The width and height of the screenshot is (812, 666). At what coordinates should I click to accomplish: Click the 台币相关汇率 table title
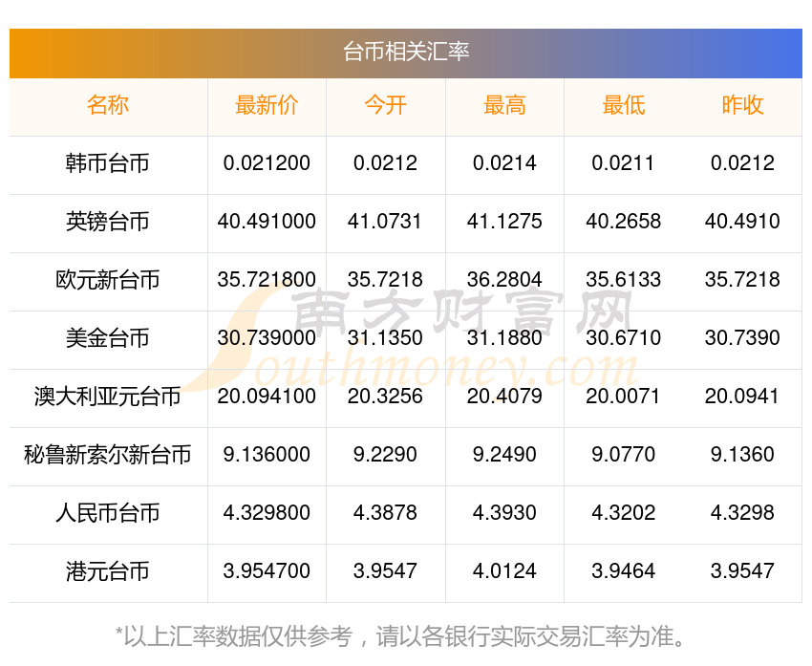pyautogui.click(x=406, y=52)
